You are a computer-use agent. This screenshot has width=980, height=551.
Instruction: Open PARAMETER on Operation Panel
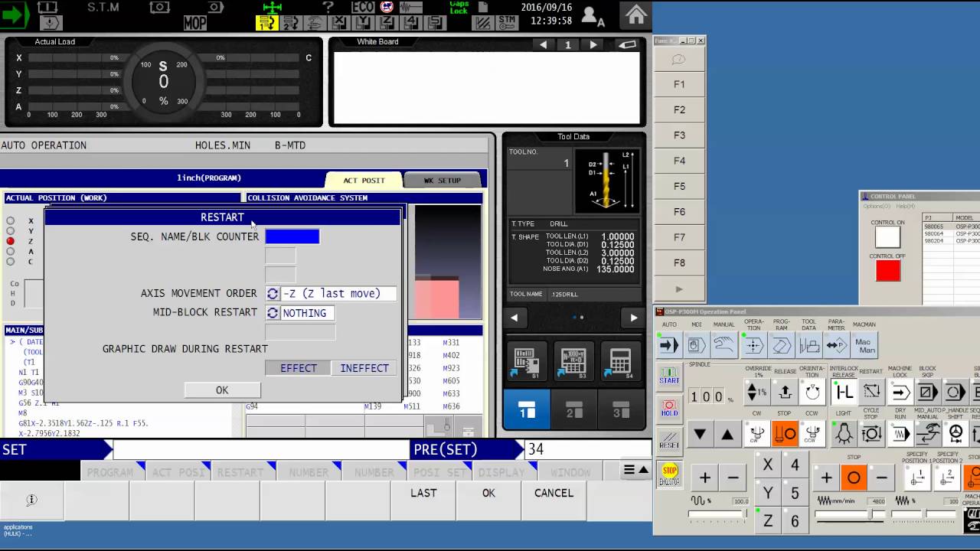[836, 346]
